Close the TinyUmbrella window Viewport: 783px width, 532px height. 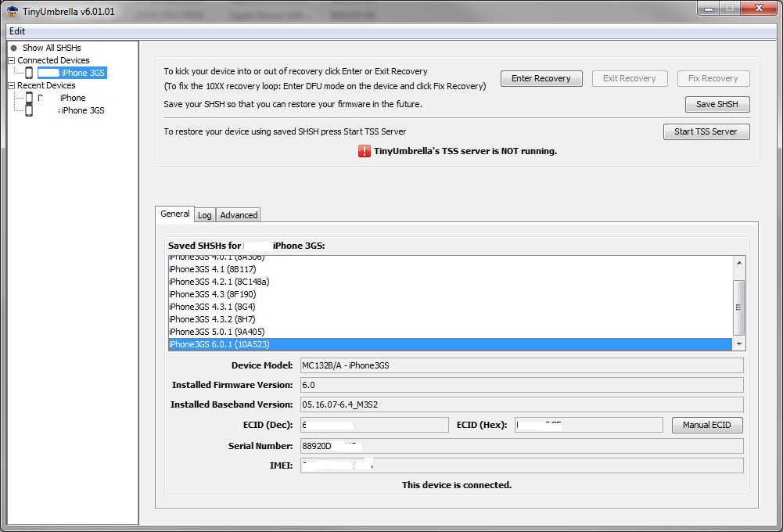pyautogui.click(x=759, y=8)
